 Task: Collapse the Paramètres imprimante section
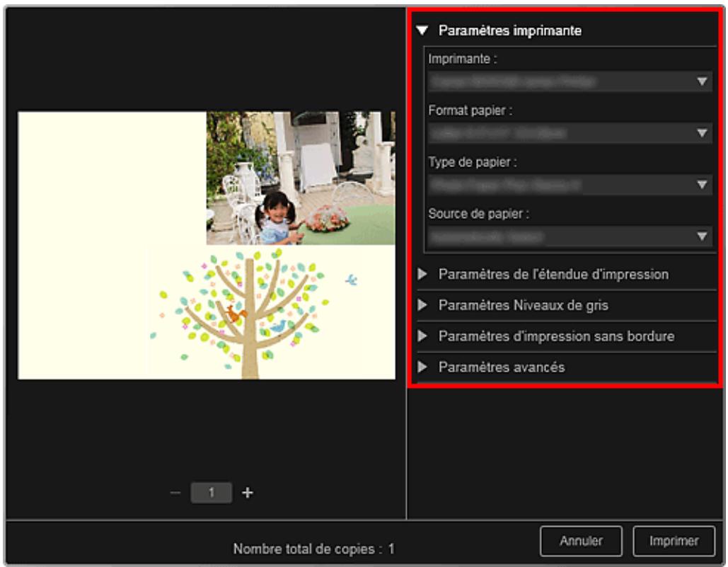pos(423,31)
